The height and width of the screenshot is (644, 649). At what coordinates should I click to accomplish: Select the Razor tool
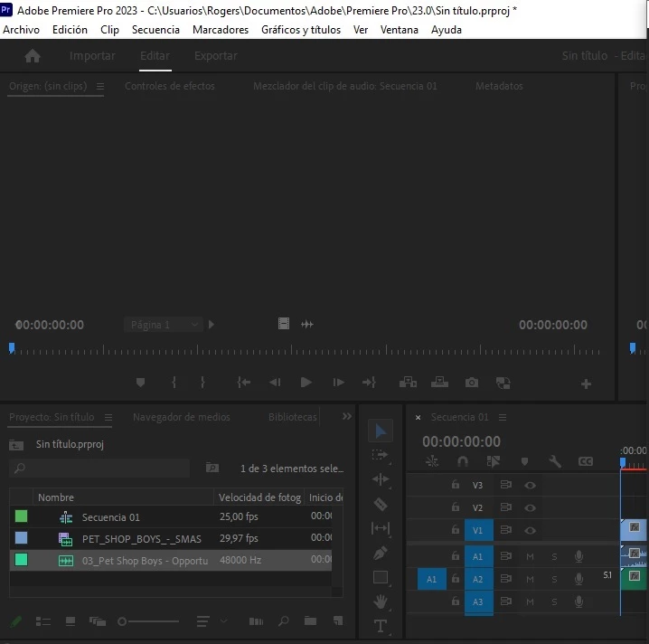pyautogui.click(x=381, y=504)
